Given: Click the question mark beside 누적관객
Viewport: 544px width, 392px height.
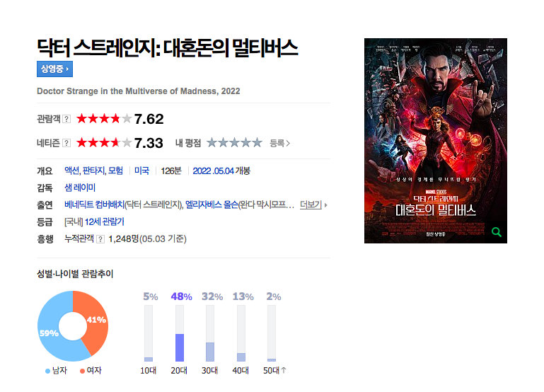Looking at the screenshot, I should 100,239.
